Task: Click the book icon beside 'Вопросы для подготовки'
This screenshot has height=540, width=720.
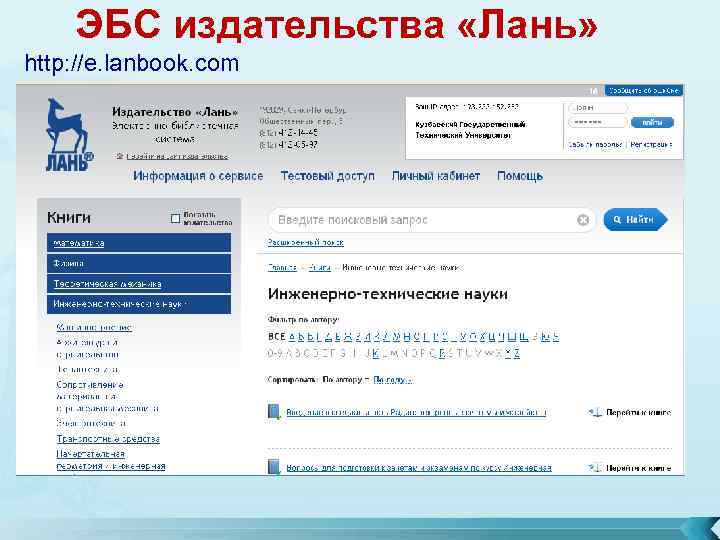Action: click(274, 467)
